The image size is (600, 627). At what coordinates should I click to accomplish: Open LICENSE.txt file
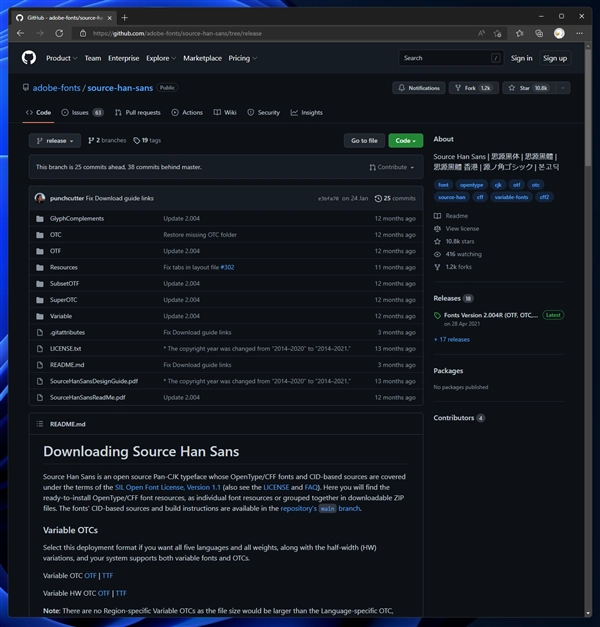[66, 349]
